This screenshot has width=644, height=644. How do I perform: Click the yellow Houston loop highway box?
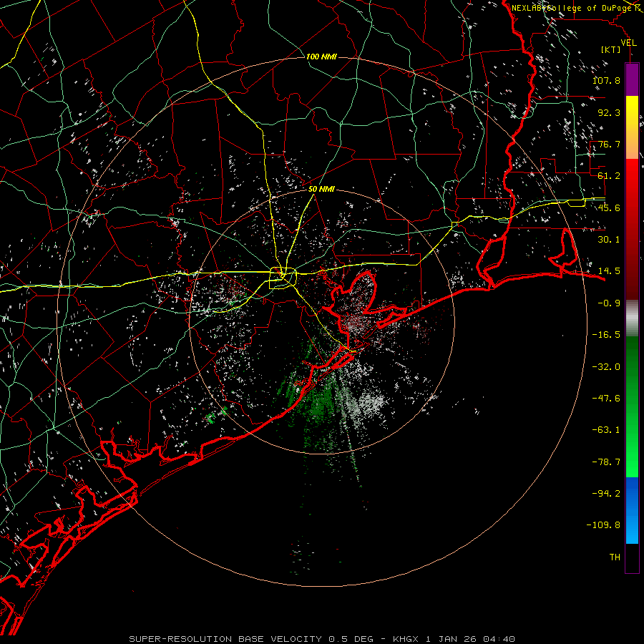[283, 278]
